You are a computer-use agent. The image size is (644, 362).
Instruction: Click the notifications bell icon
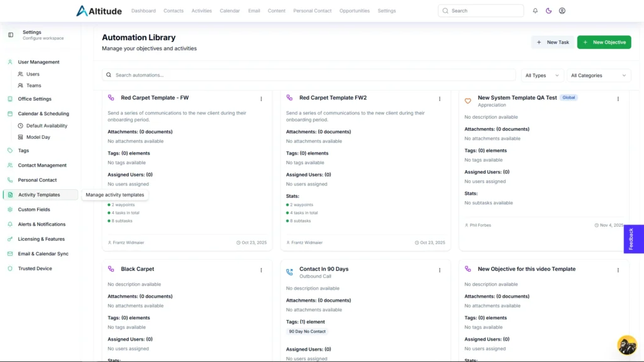[535, 11]
